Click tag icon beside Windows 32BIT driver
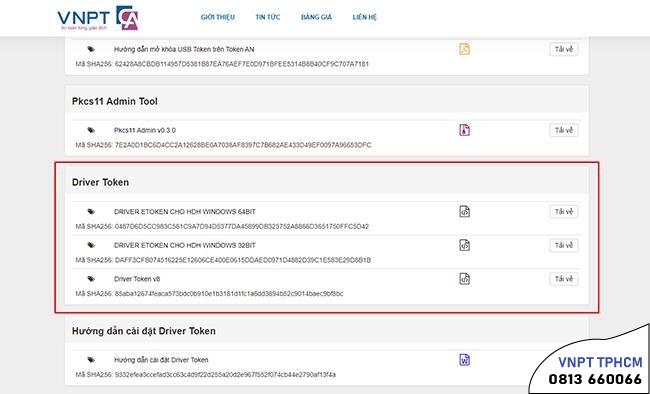Image resolution: width=650 pixels, height=394 pixels. click(91, 245)
